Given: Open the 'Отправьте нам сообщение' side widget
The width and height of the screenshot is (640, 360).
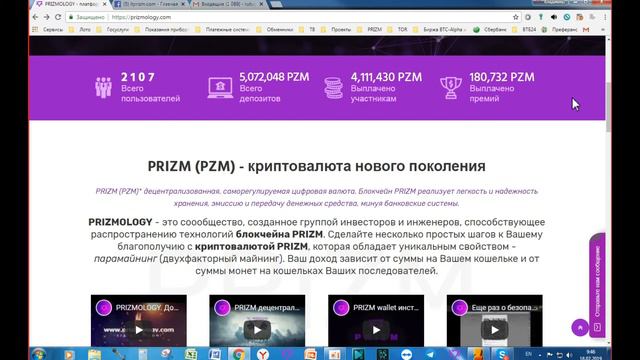Looking at the screenshot, I should [597, 285].
